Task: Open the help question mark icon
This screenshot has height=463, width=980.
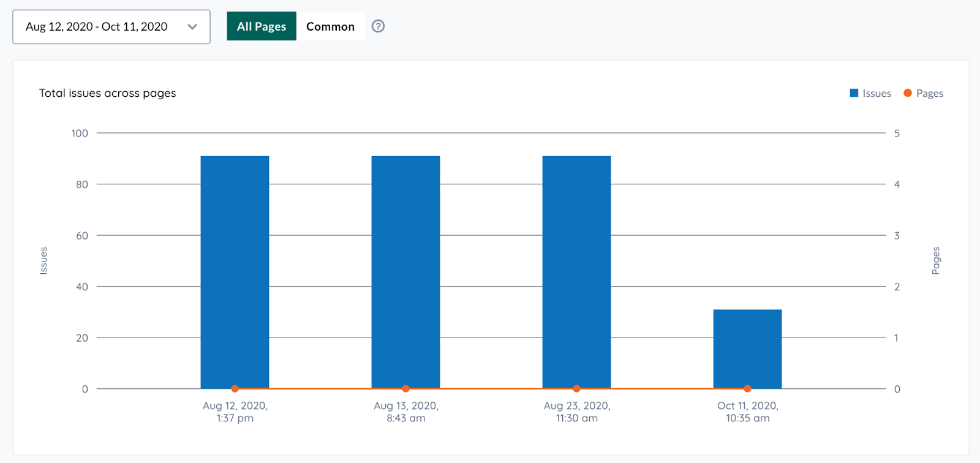Action: point(379,26)
